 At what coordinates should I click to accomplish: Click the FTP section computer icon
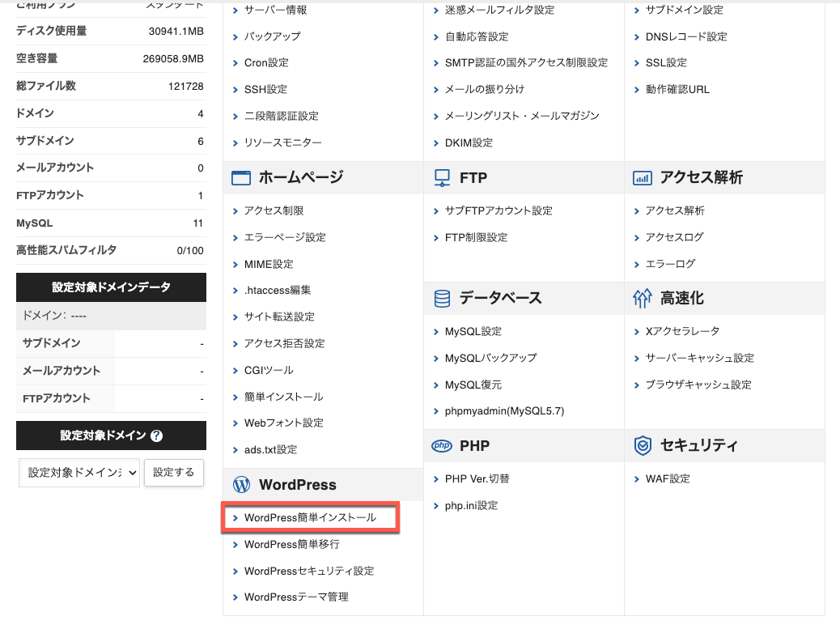point(442,178)
